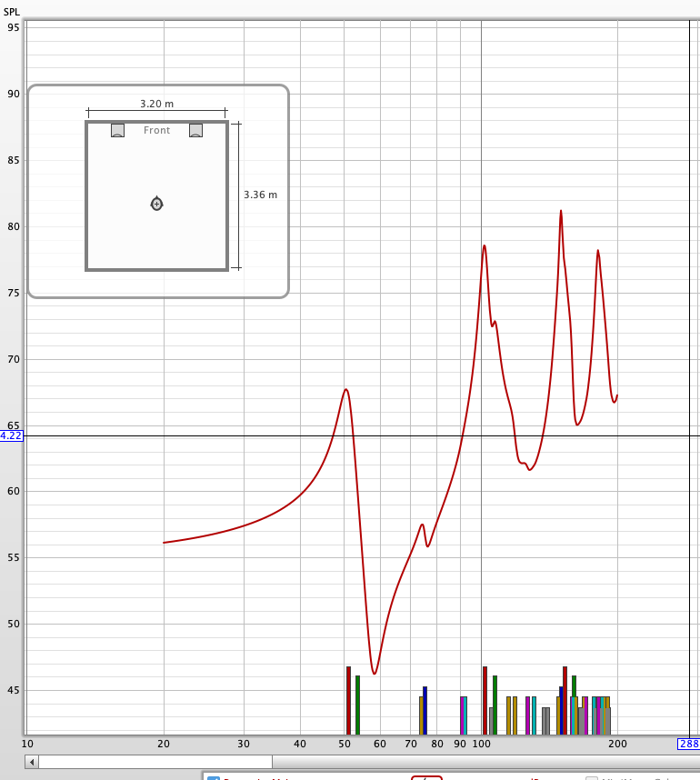Image resolution: width=700 pixels, height=780 pixels.
Task: Click the 3.20 m room width label
Action: [x=156, y=104]
